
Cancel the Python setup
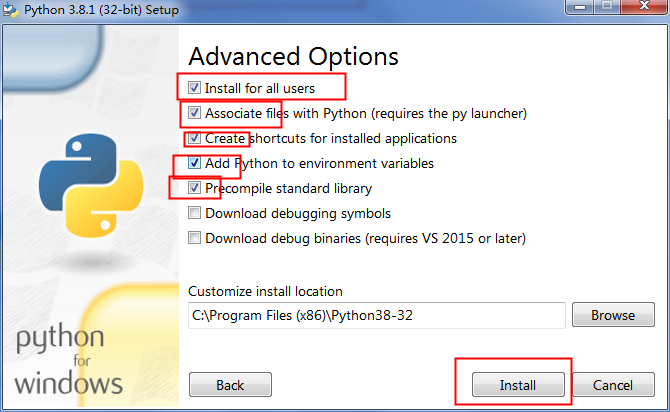pyautogui.click(x=613, y=385)
